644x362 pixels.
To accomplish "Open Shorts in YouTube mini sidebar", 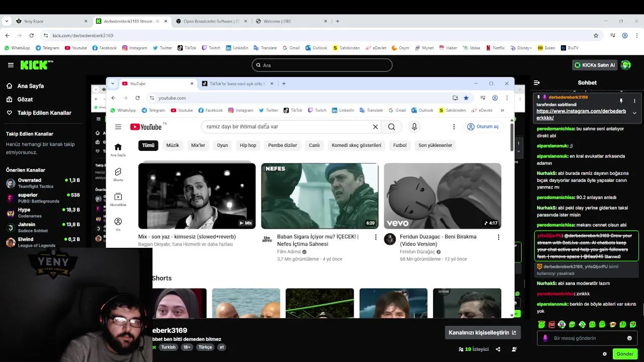I will click(x=118, y=174).
